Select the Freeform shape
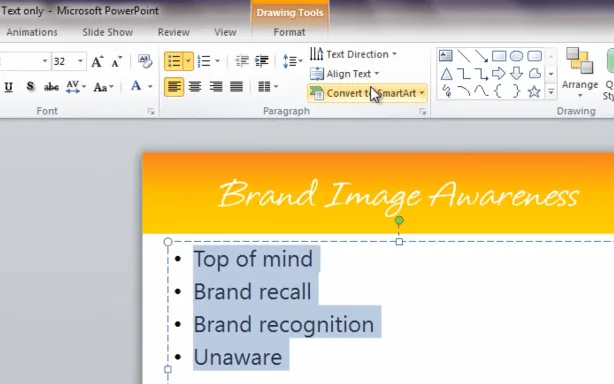Screen dimensions: 614x384 tap(535, 73)
